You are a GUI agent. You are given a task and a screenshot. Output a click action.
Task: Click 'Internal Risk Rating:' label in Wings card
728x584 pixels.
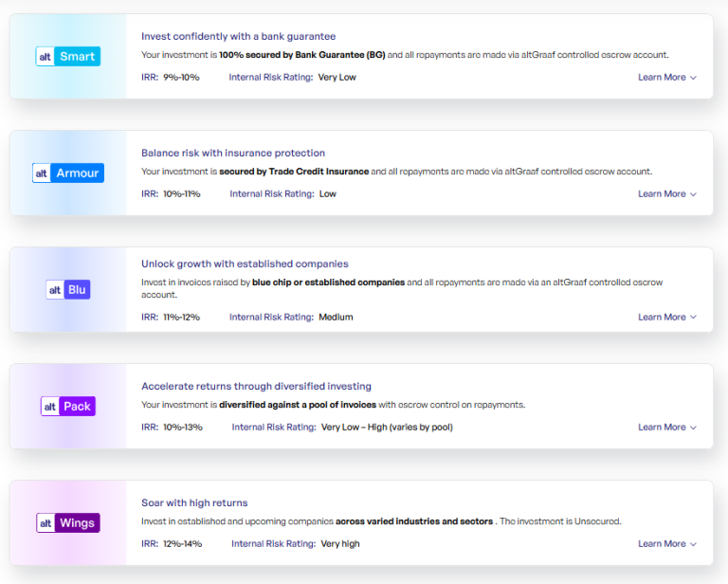pyautogui.click(x=273, y=543)
